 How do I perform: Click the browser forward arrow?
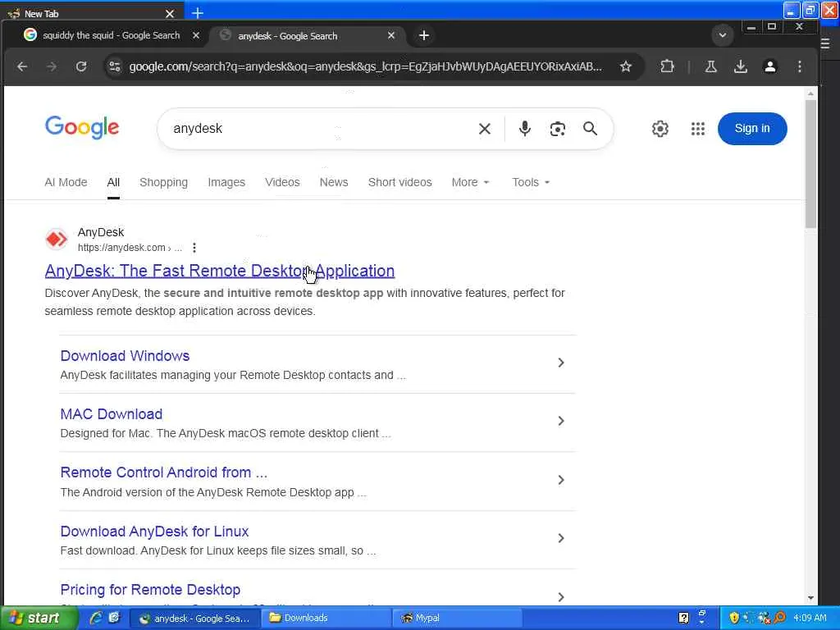tap(52, 66)
